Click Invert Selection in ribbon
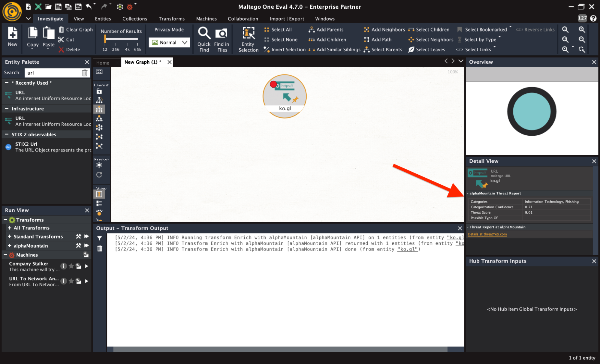 (285, 50)
